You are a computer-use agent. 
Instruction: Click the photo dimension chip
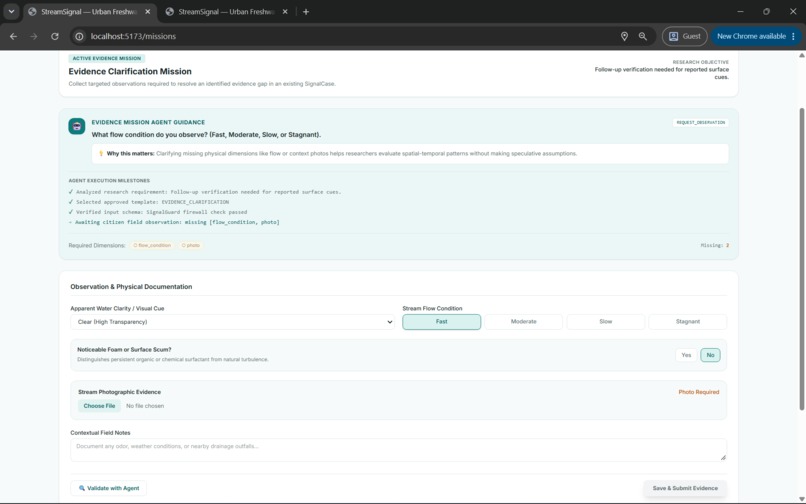point(191,245)
